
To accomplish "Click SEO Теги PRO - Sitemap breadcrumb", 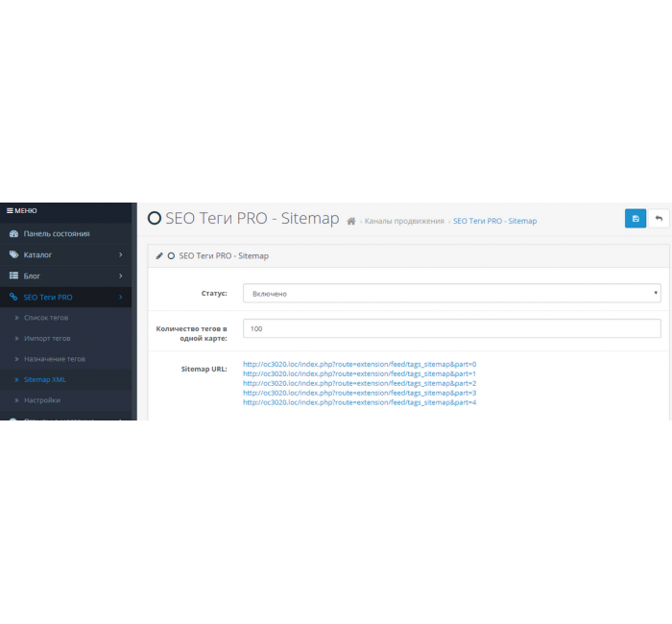I will pos(494,221).
